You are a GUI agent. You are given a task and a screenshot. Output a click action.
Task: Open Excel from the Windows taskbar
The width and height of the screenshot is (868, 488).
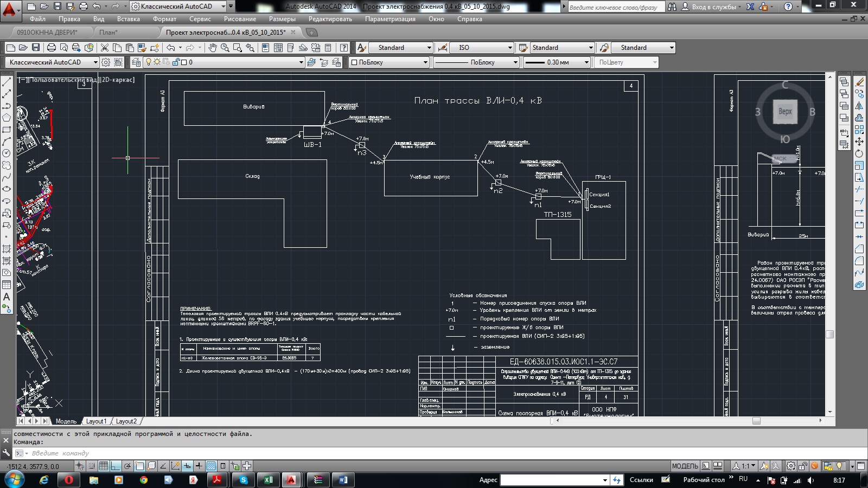tap(268, 480)
